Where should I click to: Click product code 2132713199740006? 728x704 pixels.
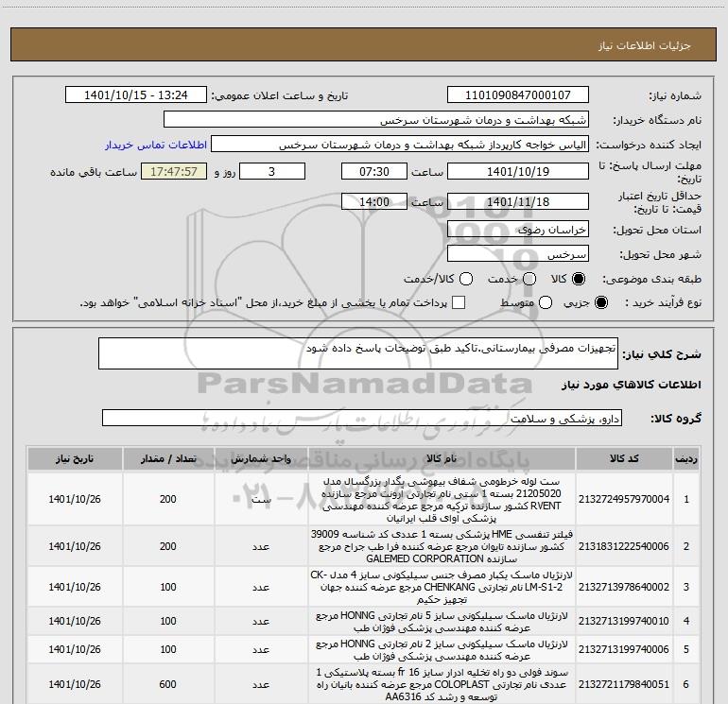[624, 649]
